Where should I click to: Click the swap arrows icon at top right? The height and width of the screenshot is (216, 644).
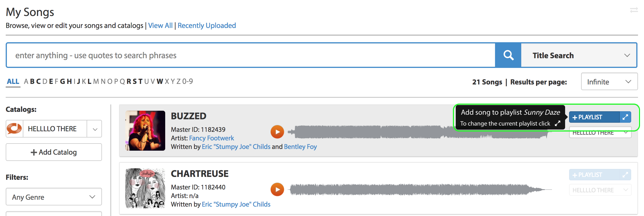pyautogui.click(x=634, y=11)
